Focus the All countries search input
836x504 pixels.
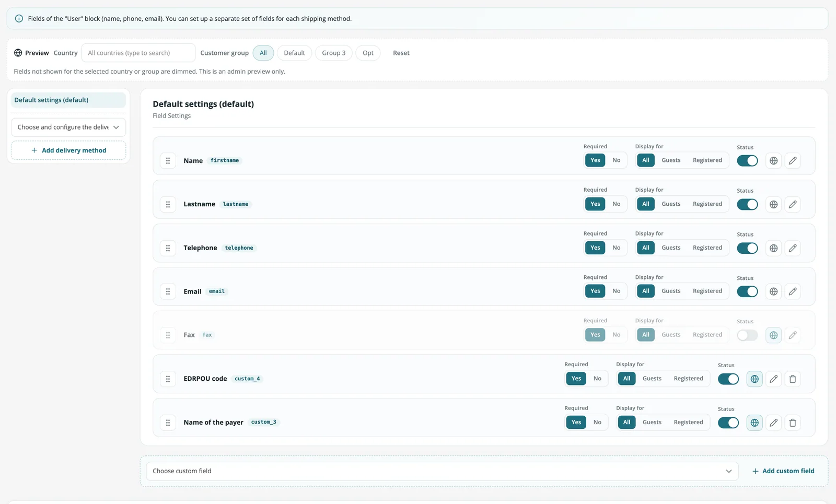pos(138,53)
